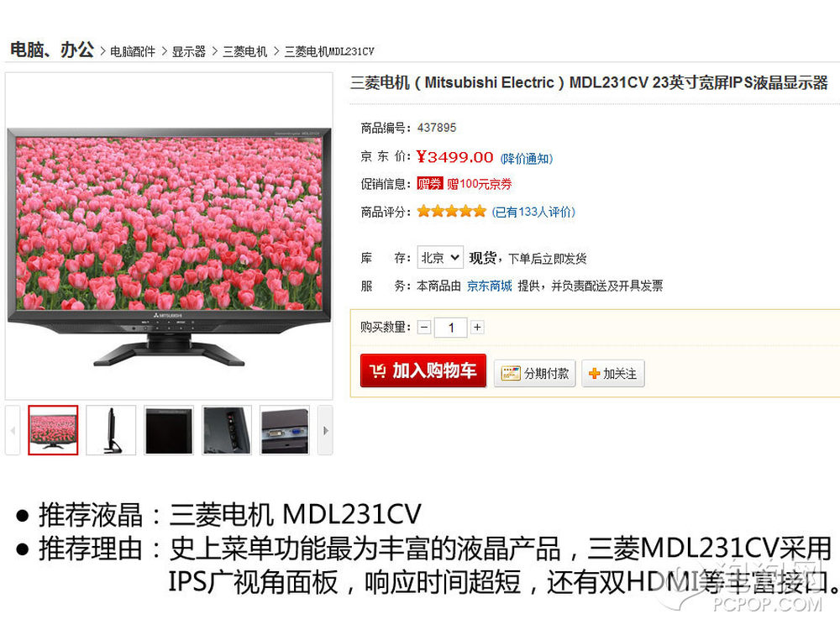This screenshot has width=840, height=630.
Task: Increase purchase quantity with plus button
Action: coord(477,327)
